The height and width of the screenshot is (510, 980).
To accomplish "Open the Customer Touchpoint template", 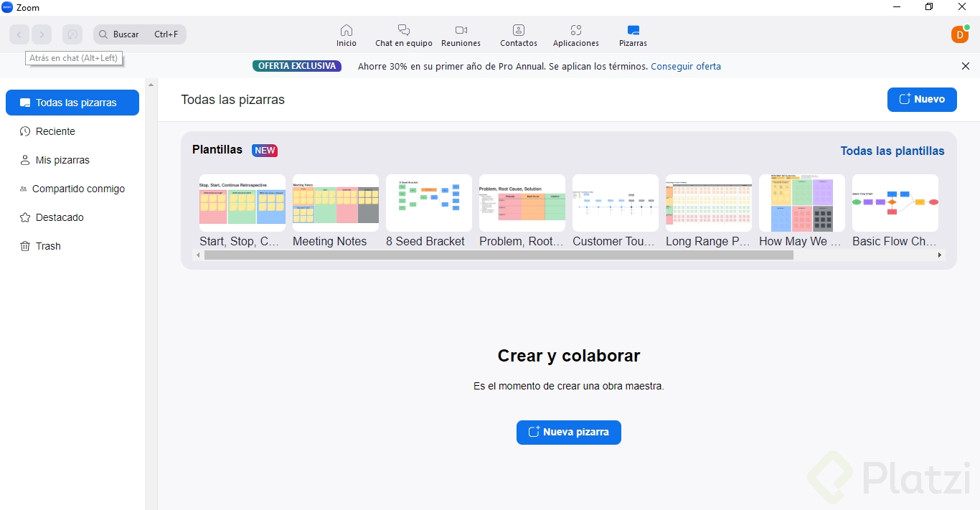I will coord(616,211).
